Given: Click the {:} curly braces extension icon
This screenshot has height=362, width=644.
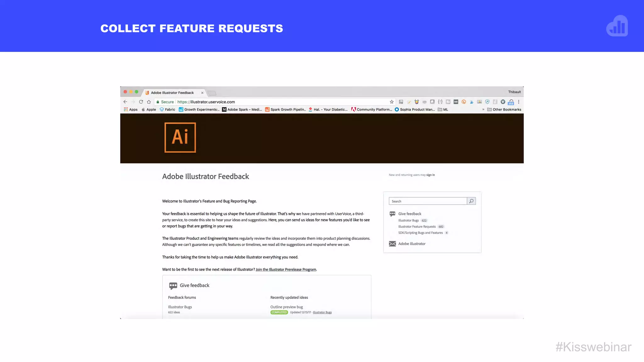Looking at the screenshot, I should coord(440,102).
